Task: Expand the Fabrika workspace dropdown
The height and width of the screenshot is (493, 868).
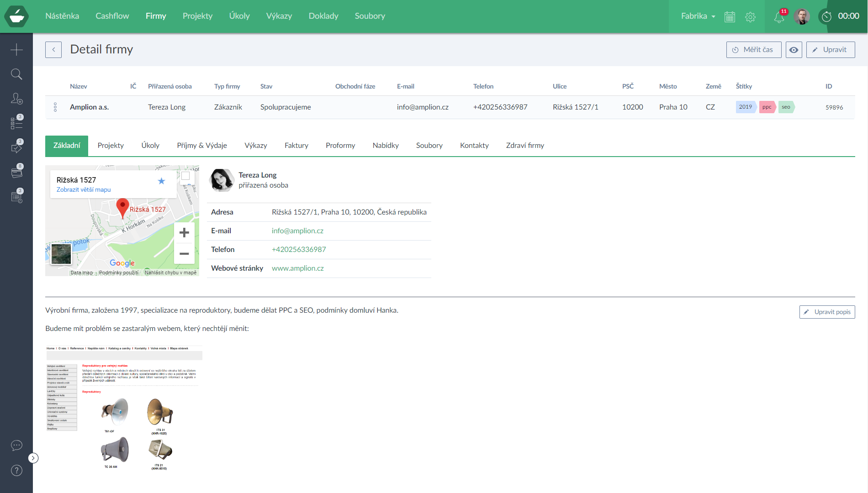Action: tap(698, 16)
